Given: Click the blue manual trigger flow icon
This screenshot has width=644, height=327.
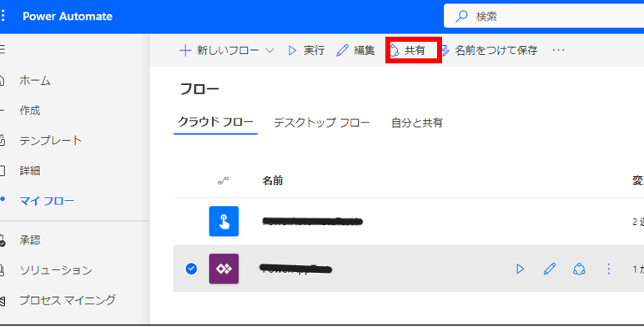Looking at the screenshot, I should [224, 221].
